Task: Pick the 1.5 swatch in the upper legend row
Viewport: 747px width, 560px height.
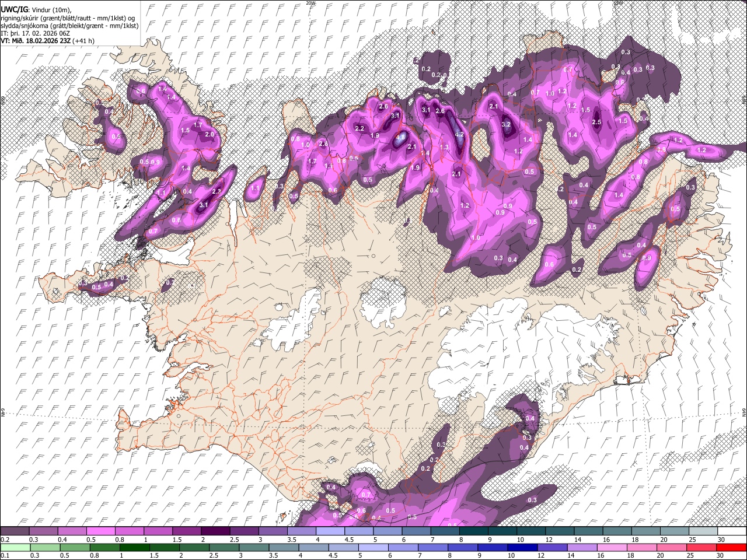Action: pos(187,531)
